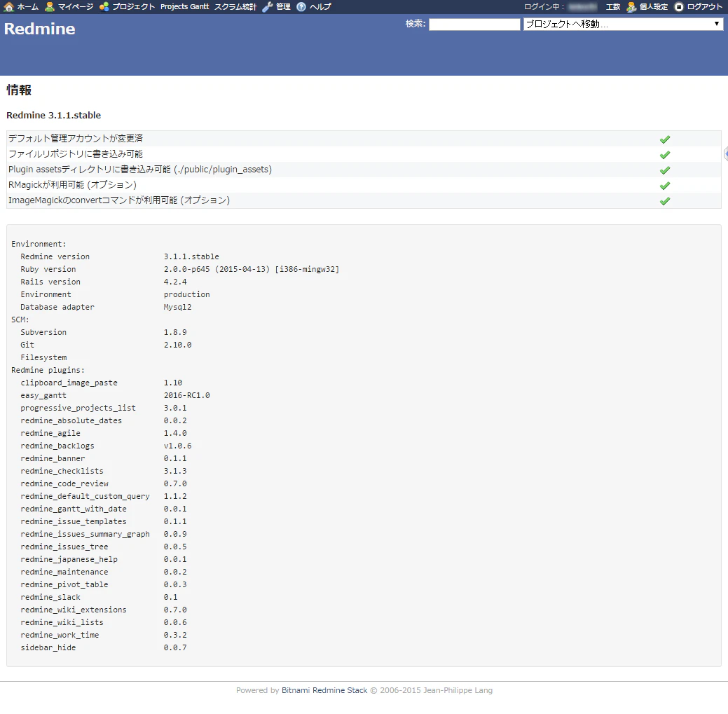
Task: Click the Redmine header title
Action: tap(40, 29)
